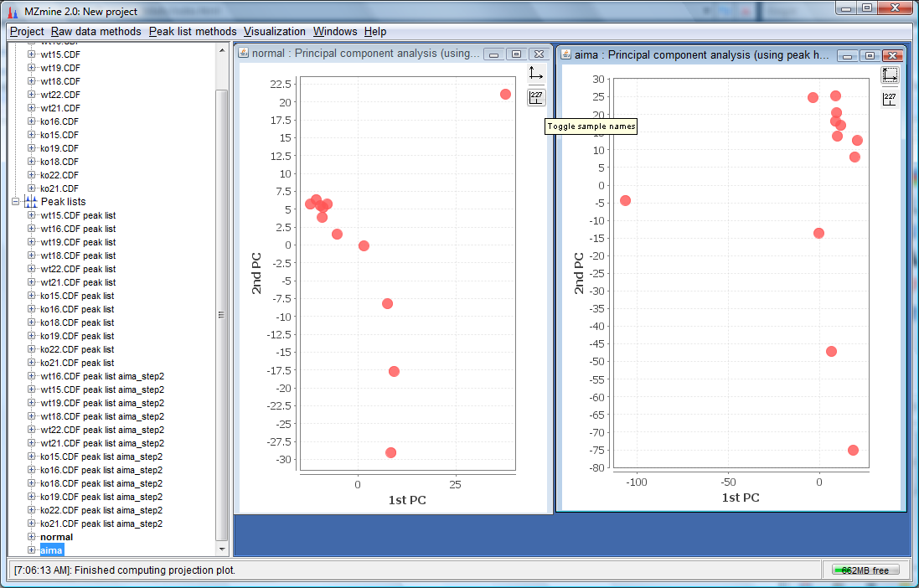Expand ko21.CDF peak list aima_step2 node
The width and height of the screenshot is (919, 588).
pos(31,523)
